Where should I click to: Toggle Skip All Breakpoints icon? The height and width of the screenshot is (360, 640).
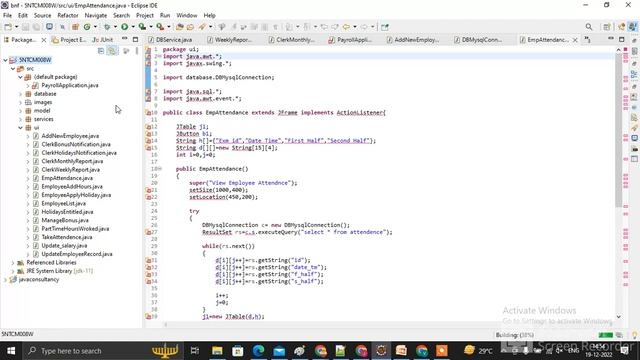pyautogui.click(x=62, y=27)
